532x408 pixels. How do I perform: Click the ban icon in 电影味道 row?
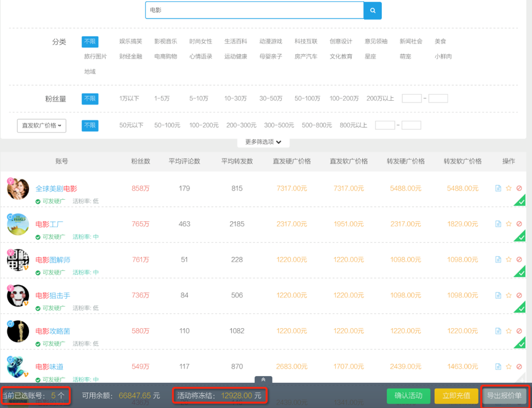point(519,367)
